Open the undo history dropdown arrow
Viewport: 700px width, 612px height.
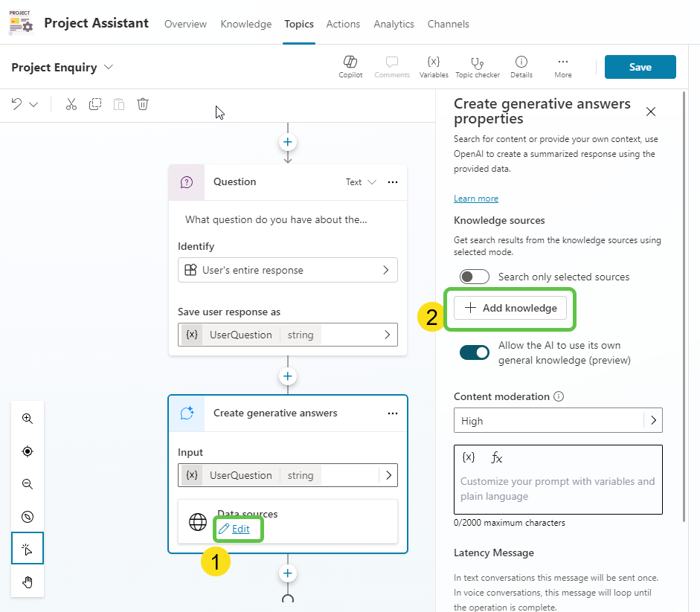pos(31,104)
